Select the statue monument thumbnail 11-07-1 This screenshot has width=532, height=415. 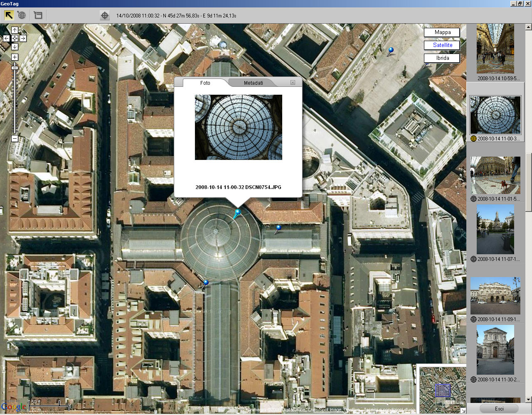(495, 229)
